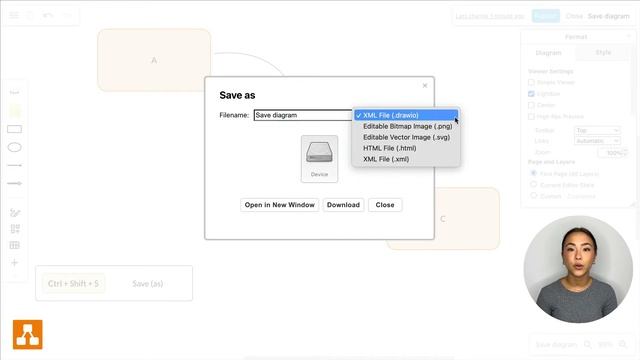The width and height of the screenshot is (640, 360).
Task: Switch to the Diagram tab
Action: click(549, 53)
